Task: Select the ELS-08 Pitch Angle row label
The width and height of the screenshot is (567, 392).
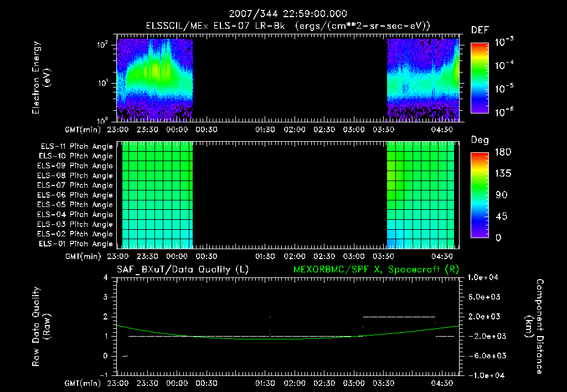Action: [75, 176]
